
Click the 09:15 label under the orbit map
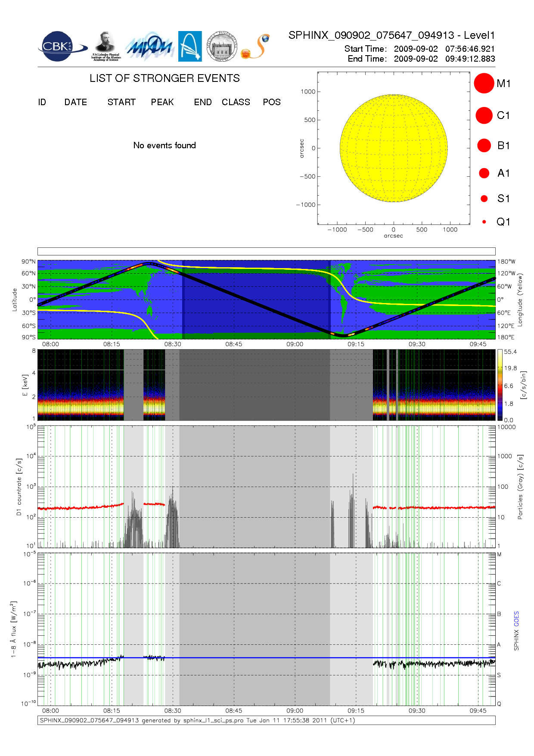[356, 344]
